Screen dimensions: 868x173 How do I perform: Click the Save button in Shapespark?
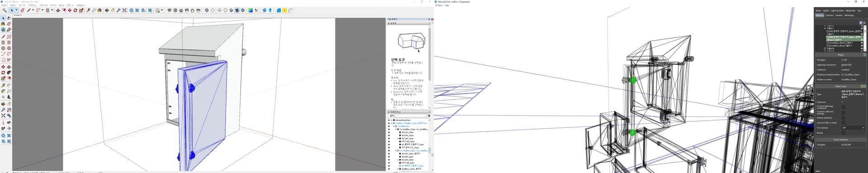point(818,171)
